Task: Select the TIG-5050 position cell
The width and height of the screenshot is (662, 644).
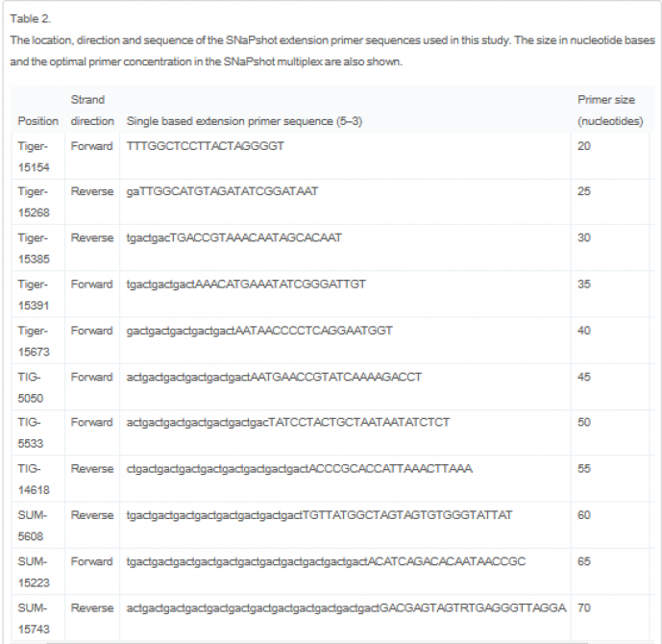Action: click(x=34, y=386)
